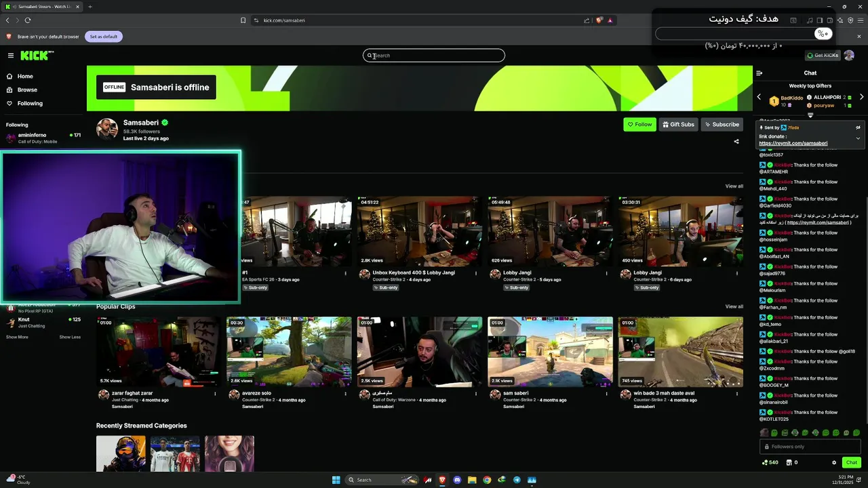Collapse the chat panel
The height and width of the screenshot is (488, 868).
click(759, 73)
